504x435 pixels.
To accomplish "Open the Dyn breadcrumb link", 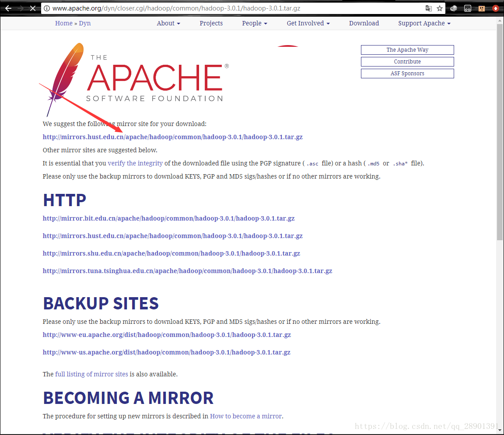I will click(85, 23).
